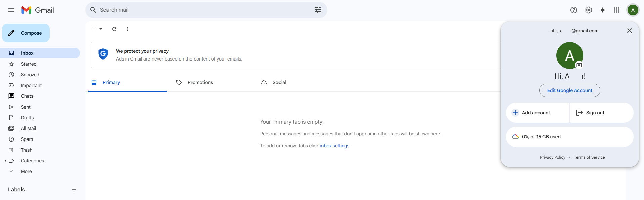Click into the Search mail field
644x200 pixels.
pos(202,10)
